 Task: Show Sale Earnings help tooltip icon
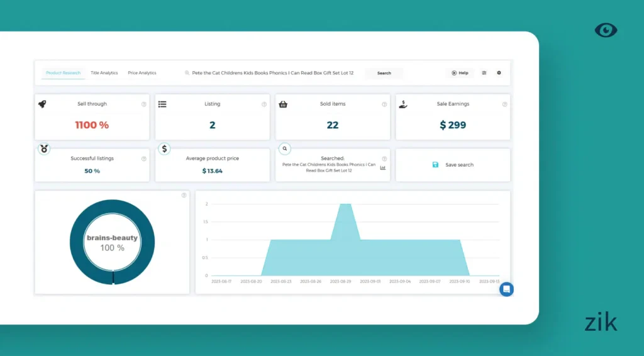504,104
